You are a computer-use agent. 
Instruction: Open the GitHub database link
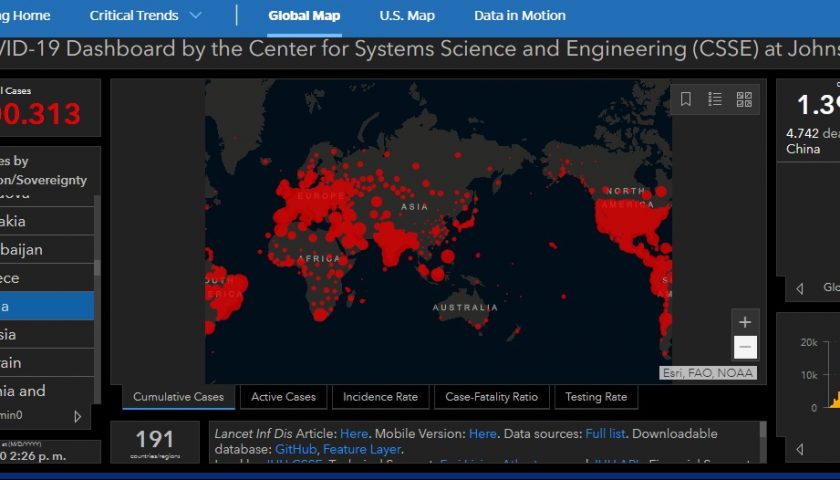(295, 450)
